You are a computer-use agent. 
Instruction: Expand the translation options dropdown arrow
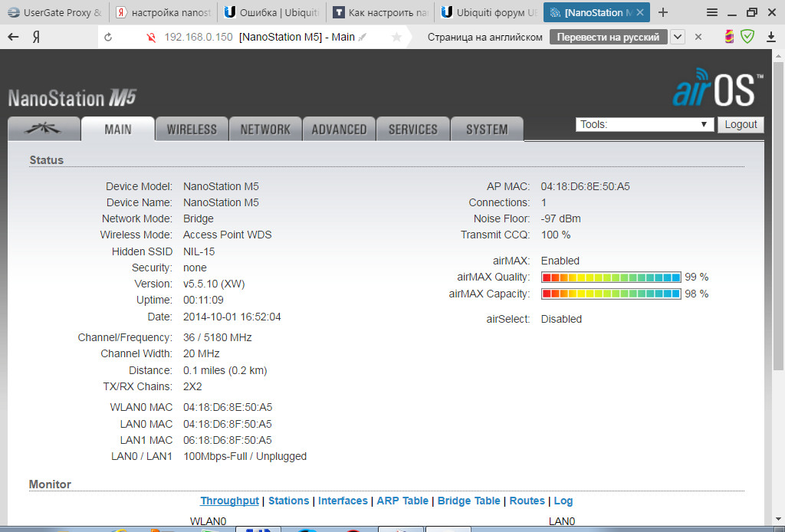[x=678, y=37]
